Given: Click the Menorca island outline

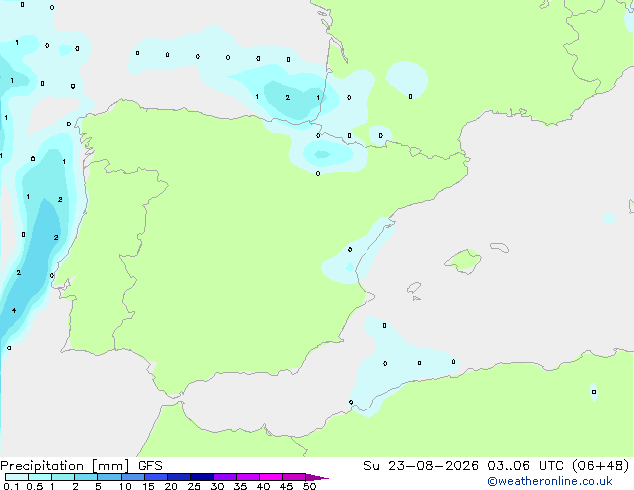Looking at the screenshot, I should pos(500,247).
